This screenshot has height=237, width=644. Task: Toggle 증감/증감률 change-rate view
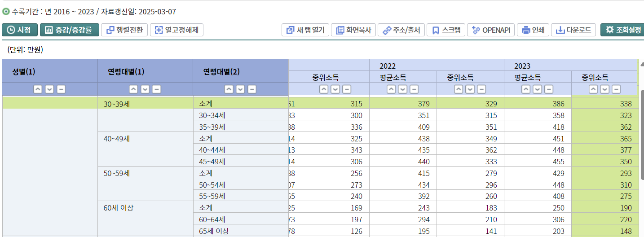tap(70, 30)
